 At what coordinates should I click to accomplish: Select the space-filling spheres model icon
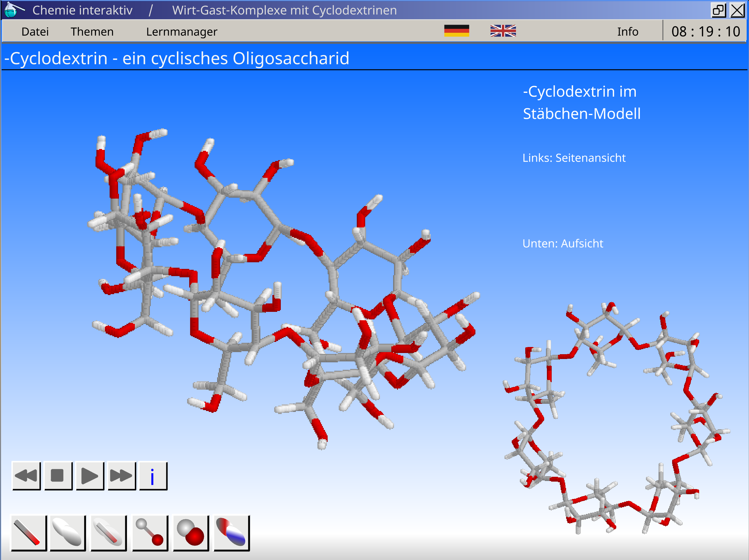(x=191, y=533)
